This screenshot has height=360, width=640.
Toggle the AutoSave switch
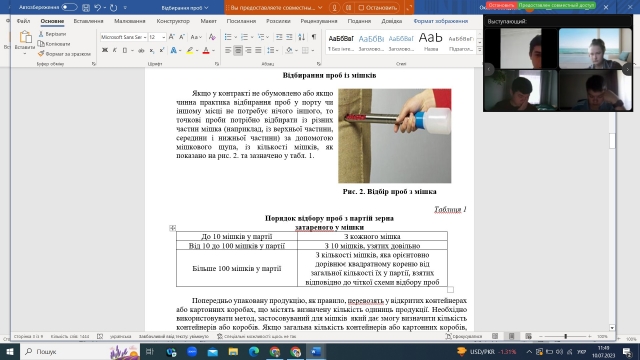tap(69, 7)
